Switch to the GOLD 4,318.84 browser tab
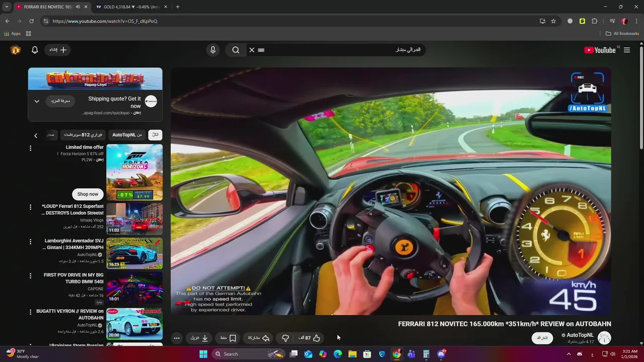 pos(132,7)
